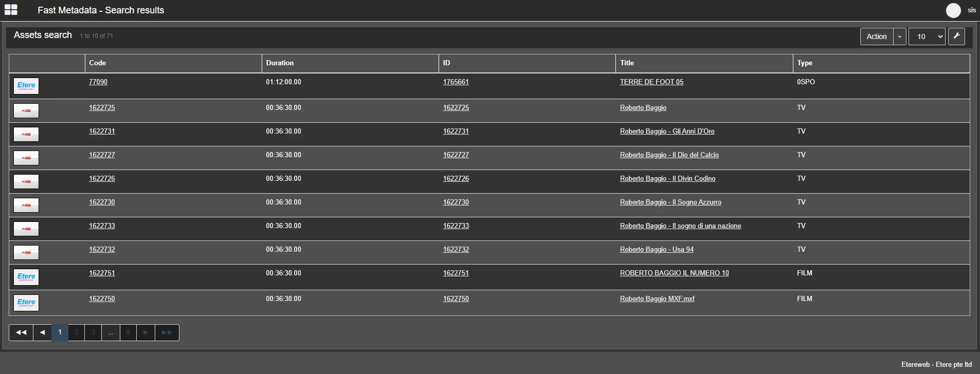Screen dimensions: 980x374
Task: Click the wrench settings icon
Action: 956,36
